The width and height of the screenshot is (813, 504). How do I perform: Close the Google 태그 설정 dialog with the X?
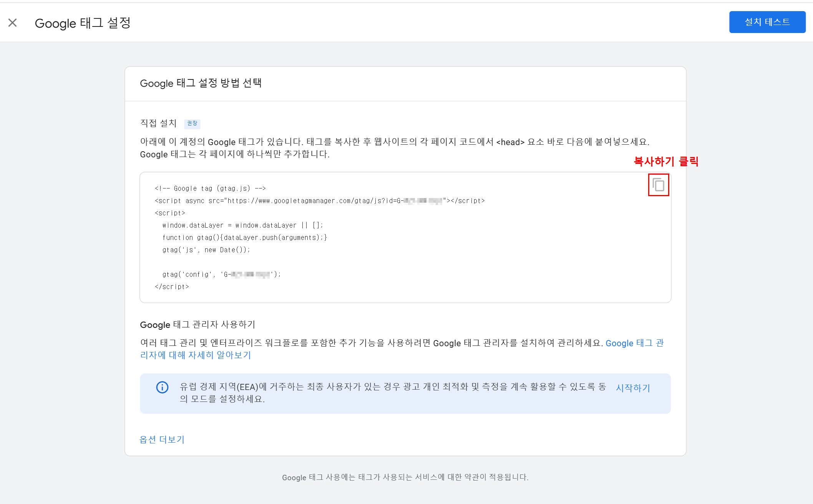click(13, 23)
